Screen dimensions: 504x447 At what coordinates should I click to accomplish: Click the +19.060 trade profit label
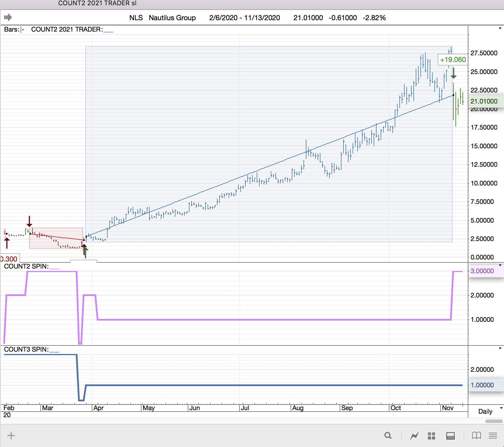click(453, 60)
